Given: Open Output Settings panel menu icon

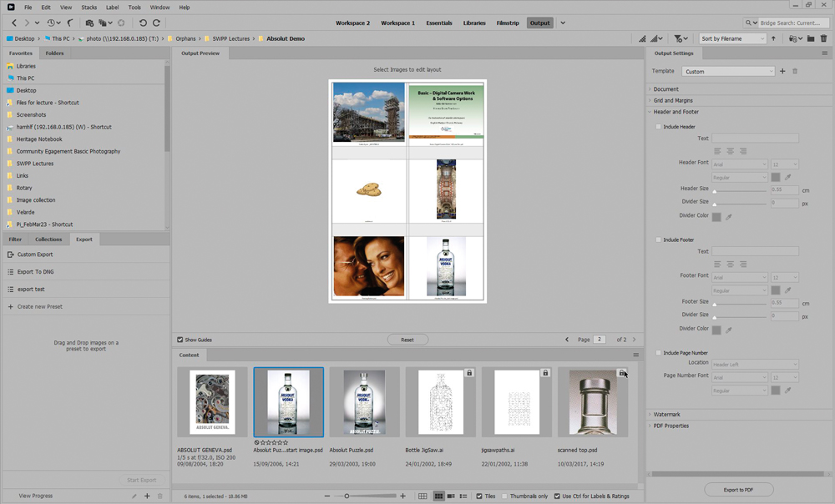Looking at the screenshot, I should (824, 53).
